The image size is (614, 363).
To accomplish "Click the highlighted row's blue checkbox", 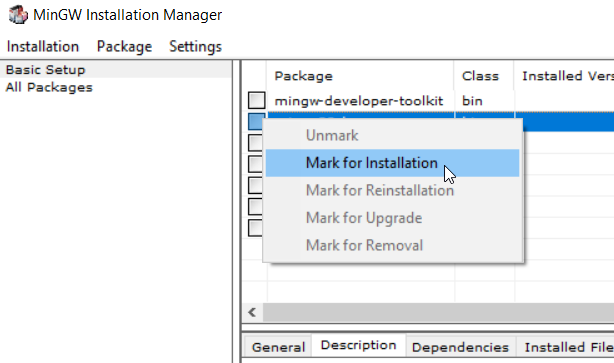I will click(255, 121).
